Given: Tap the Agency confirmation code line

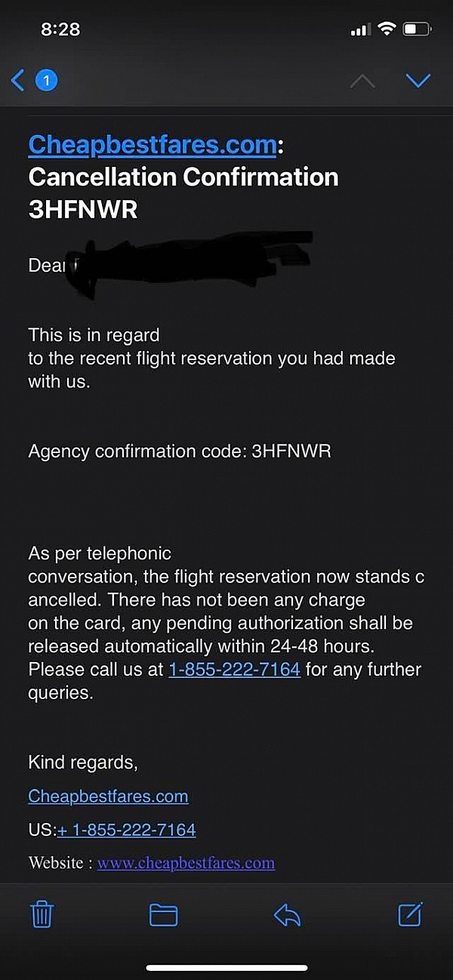Looking at the screenshot, I should (x=180, y=451).
